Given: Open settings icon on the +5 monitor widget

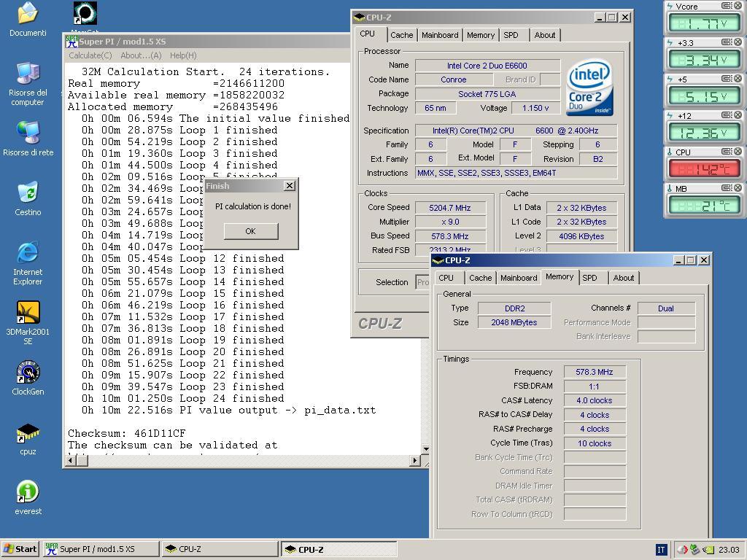Looking at the screenshot, I should pyautogui.click(x=727, y=79).
